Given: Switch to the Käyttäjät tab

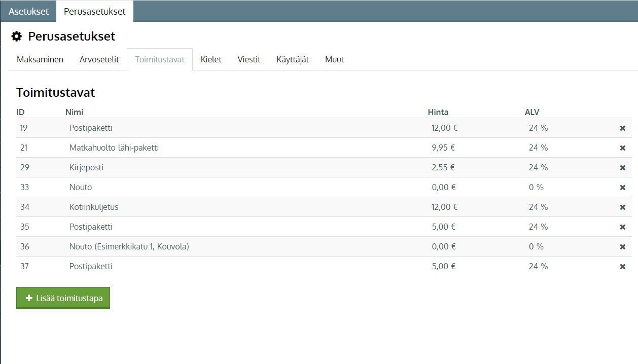Looking at the screenshot, I should 293,59.
